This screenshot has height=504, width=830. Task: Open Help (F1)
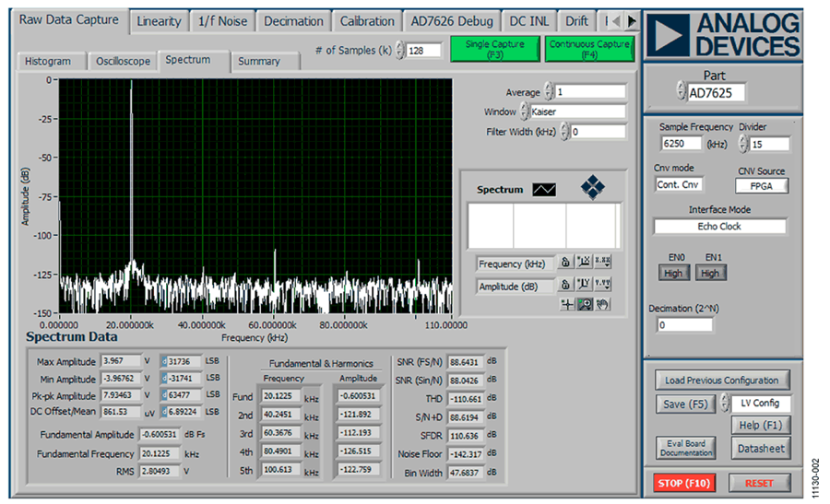tap(761, 425)
